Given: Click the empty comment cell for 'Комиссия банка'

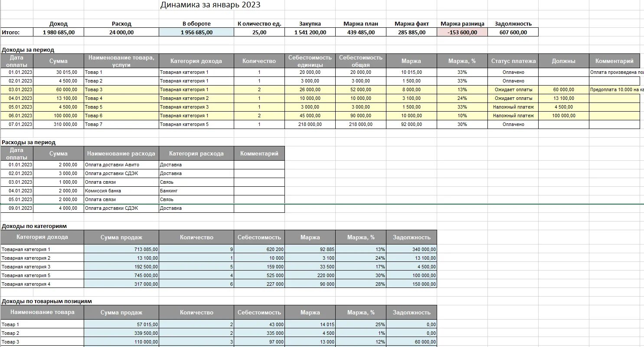Looking at the screenshot, I should 259,191.
